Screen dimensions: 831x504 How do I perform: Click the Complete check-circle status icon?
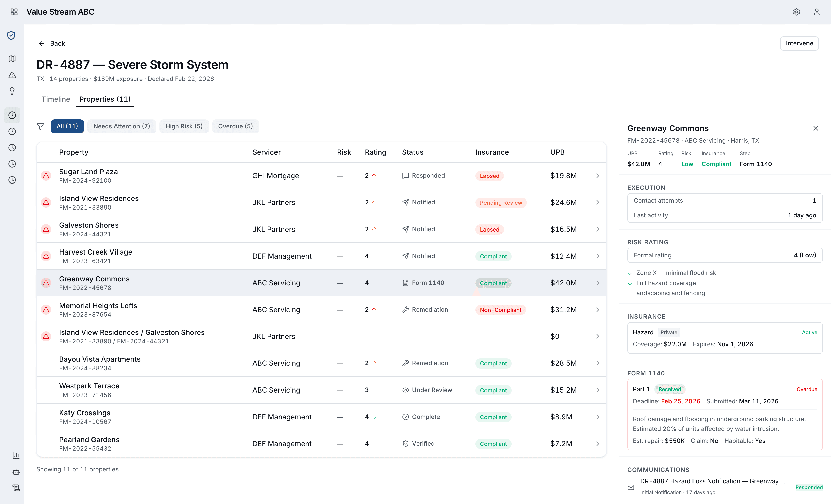pyautogui.click(x=406, y=417)
